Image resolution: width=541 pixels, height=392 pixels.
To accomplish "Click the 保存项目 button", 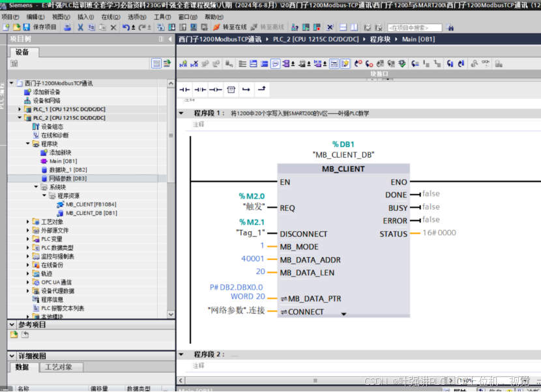I will point(40,27).
